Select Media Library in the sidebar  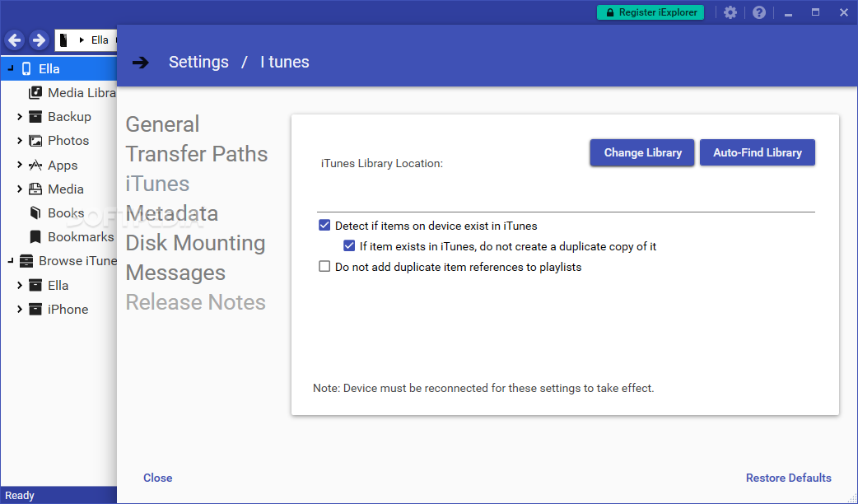(82, 92)
